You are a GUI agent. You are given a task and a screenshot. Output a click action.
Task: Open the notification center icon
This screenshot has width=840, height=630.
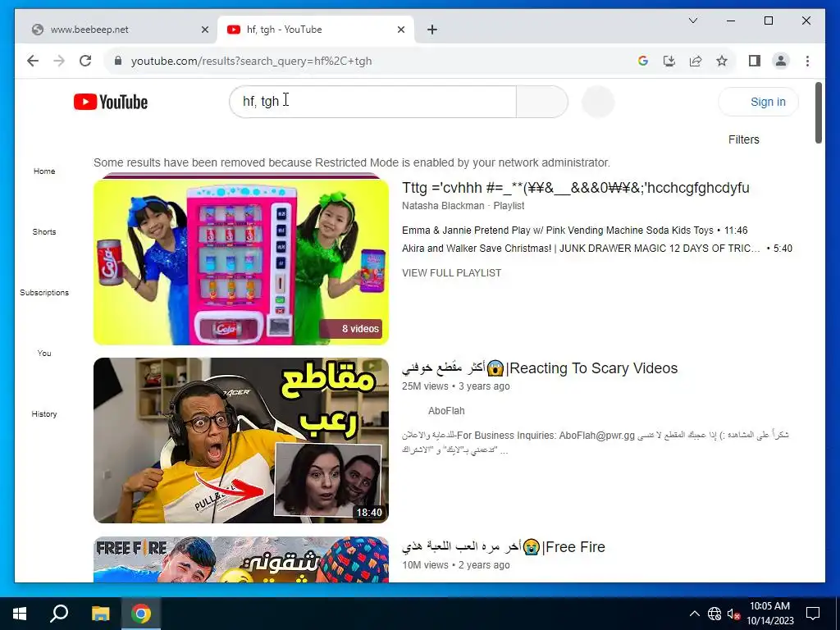point(813,614)
